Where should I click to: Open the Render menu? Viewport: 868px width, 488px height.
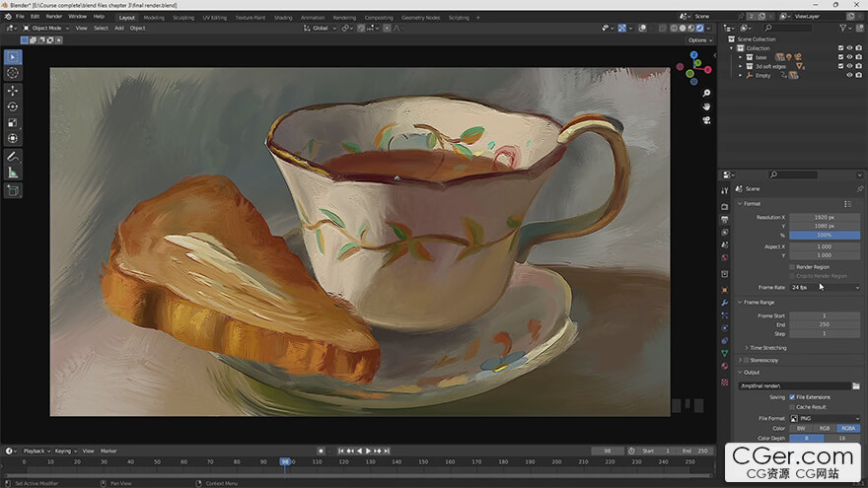click(x=55, y=17)
